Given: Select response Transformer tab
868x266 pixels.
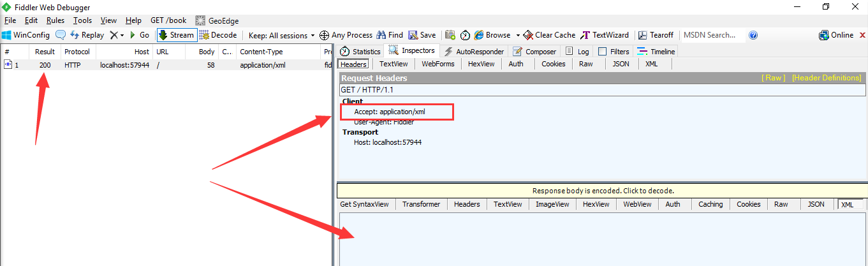Looking at the screenshot, I should pyautogui.click(x=421, y=204).
